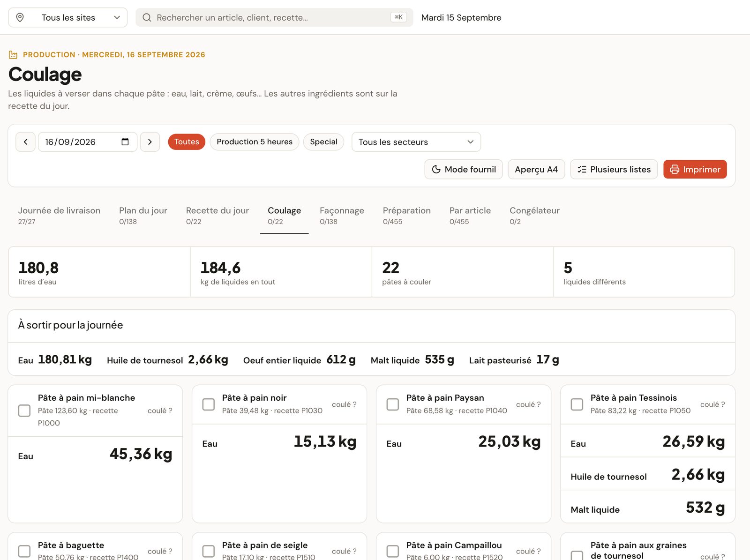Click the Plusieurs listes button label
The height and width of the screenshot is (560, 750).
click(x=620, y=169)
